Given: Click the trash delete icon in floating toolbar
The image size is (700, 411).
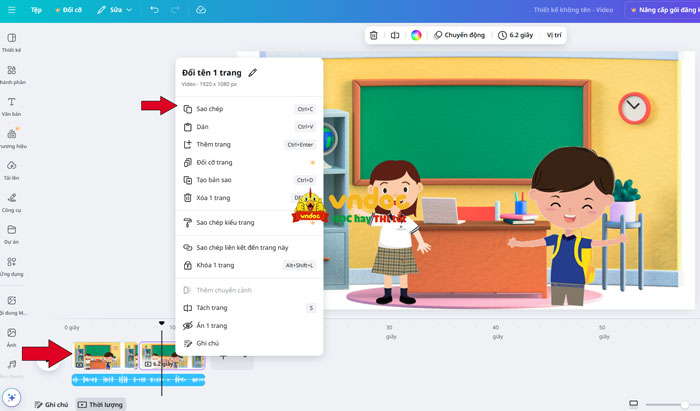Looking at the screenshot, I should pos(374,35).
